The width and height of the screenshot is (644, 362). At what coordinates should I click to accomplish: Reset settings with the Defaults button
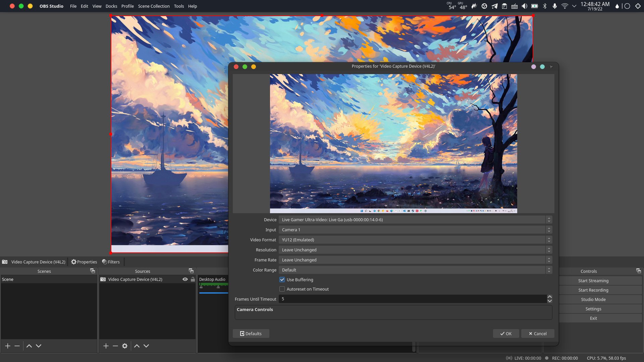251,334
